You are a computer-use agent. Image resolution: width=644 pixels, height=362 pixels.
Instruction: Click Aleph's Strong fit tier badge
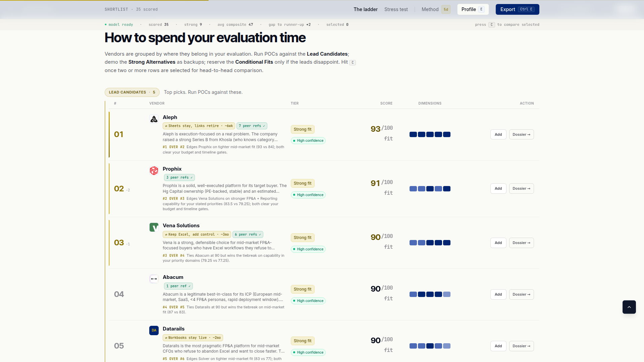click(303, 129)
